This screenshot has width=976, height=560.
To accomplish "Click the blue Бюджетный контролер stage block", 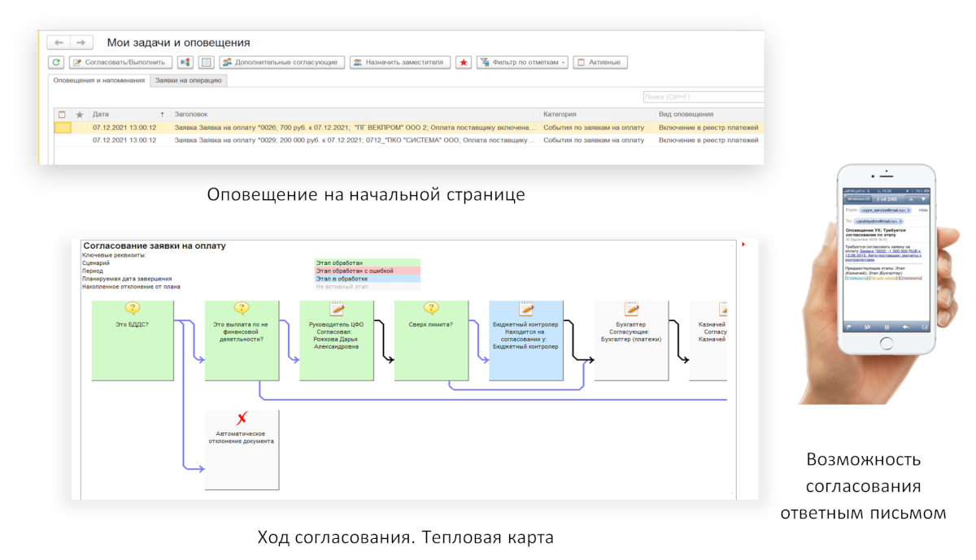I will pos(525,341).
